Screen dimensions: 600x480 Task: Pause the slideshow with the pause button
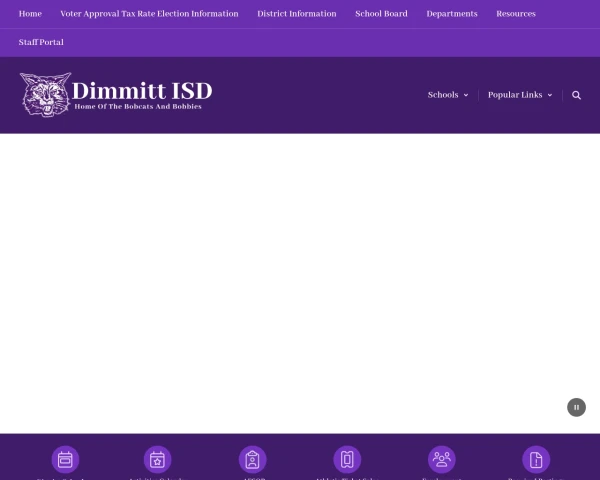click(x=576, y=407)
